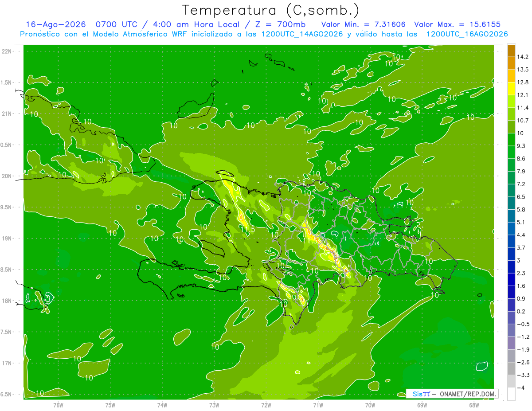
Task: Click the "1.6" value on color scale
Action: 521,286
